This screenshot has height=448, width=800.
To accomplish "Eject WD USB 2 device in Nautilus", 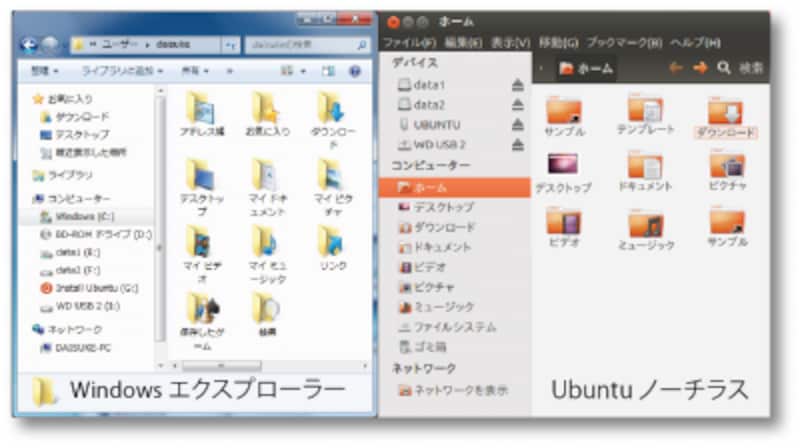I will click(517, 145).
